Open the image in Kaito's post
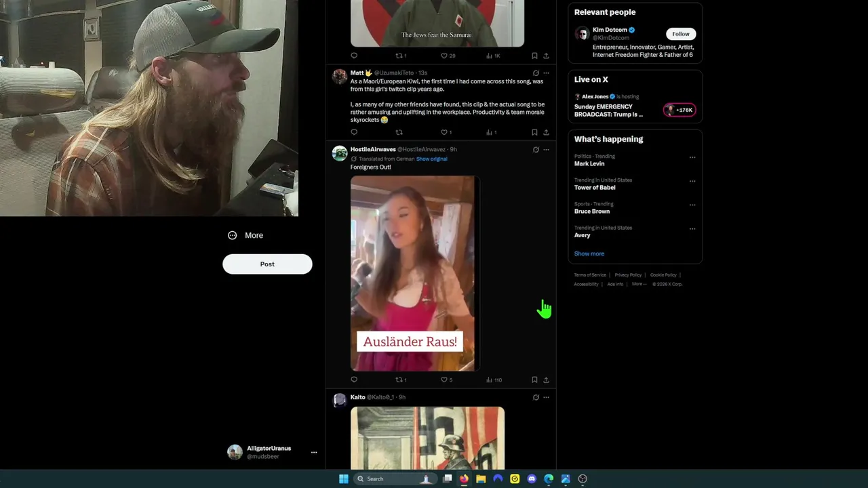Screen dimensions: 868x488 (x=427, y=437)
